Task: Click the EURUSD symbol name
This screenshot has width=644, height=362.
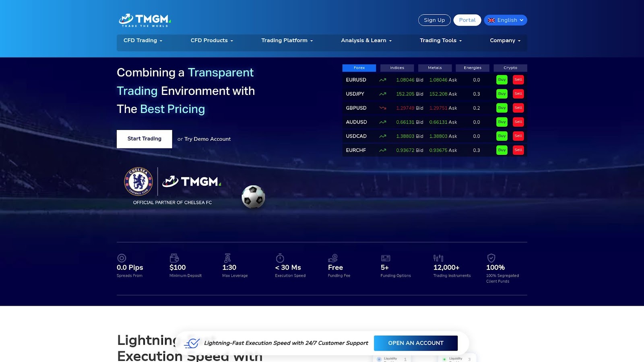Action: click(x=356, y=80)
